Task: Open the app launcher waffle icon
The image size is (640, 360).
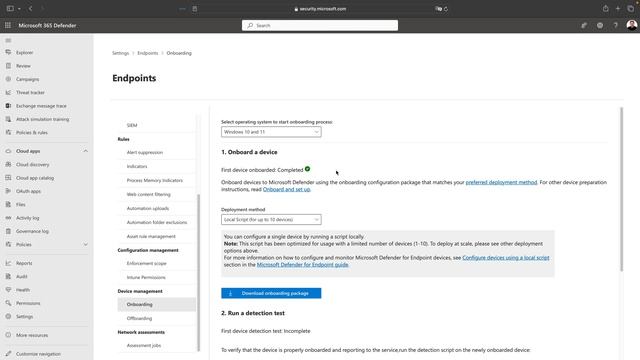Action: coord(8,25)
